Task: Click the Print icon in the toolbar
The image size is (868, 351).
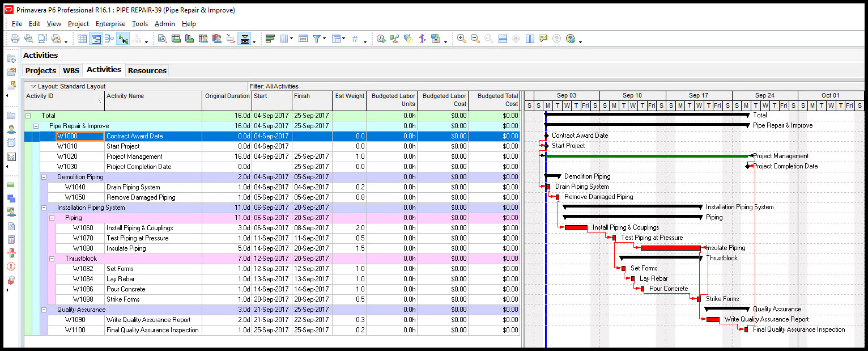Action: click(15, 39)
